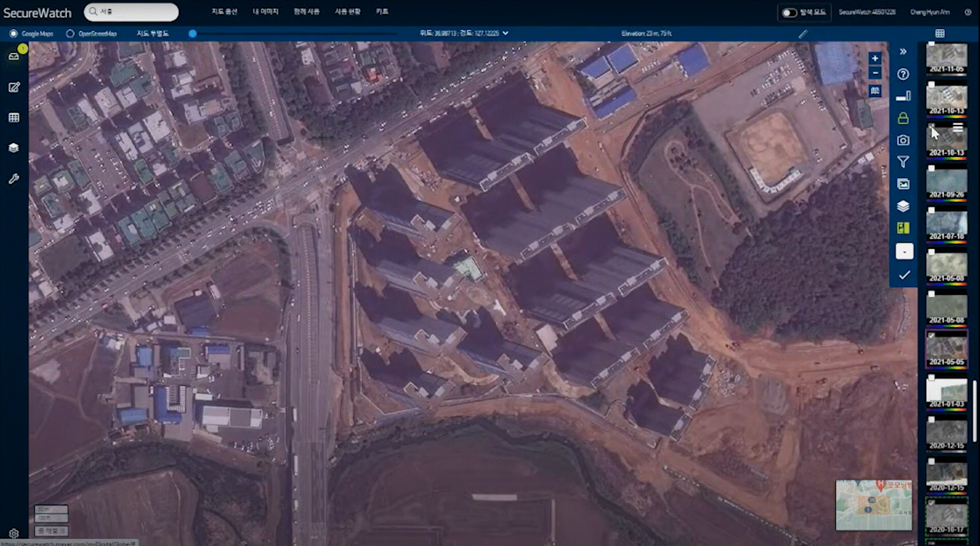Click the map opacity slider handle
The height and width of the screenshot is (546, 980).
pyautogui.click(x=193, y=34)
